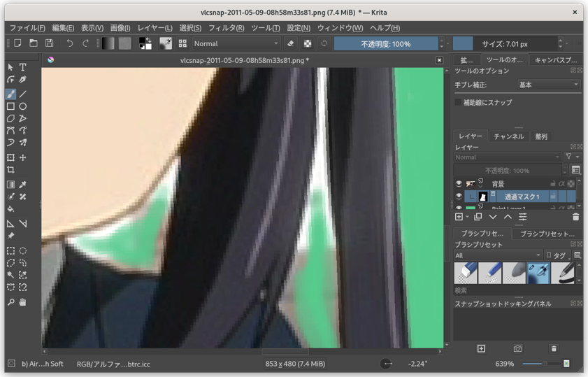Reload original brush preset
Screen dimensions: 588x377
pos(324,43)
